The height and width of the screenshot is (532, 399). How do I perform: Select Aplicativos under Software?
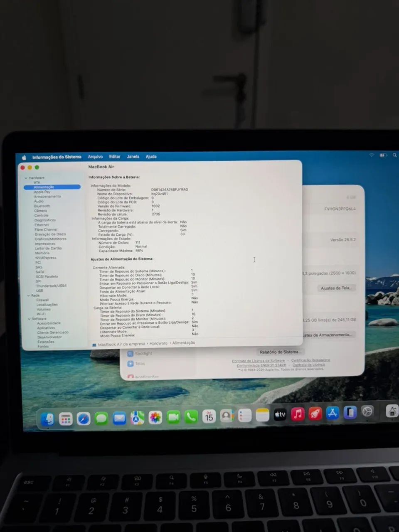(x=46, y=328)
